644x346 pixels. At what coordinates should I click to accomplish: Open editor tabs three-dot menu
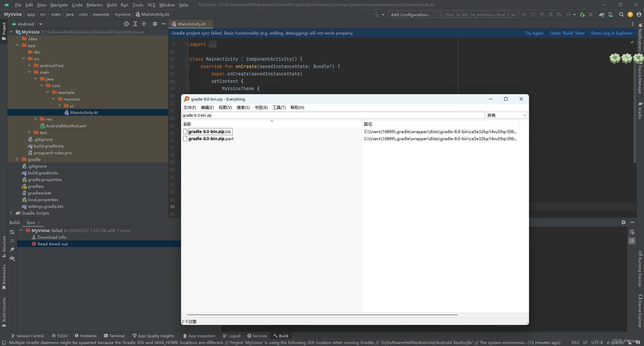click(x=632, y=24)
